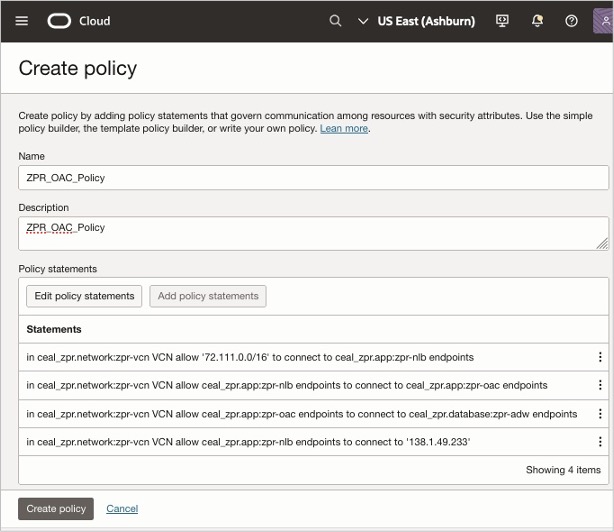Click the Cancel link
Image resolution: width=614 pixels, height=532 pixels.
pos(122,509)
